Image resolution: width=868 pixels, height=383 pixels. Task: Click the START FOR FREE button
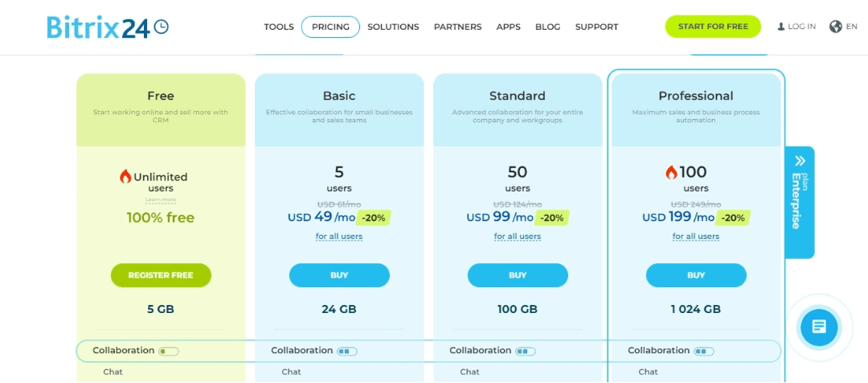tap(713, 27)
